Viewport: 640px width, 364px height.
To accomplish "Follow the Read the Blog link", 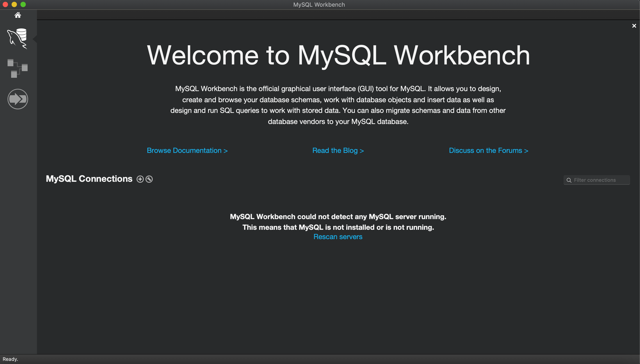I will pyautogui.click(x=338, y=150).
